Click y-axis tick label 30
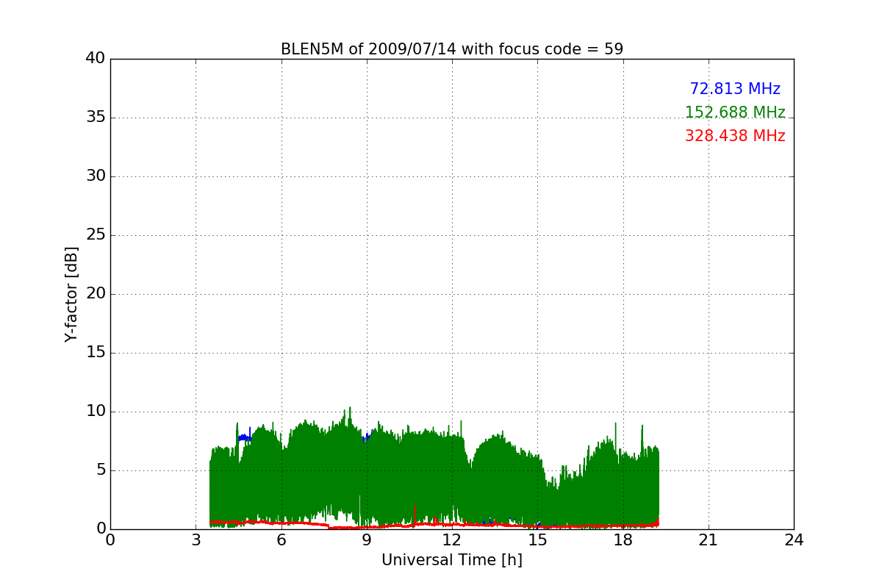This screenshot has width=882, height=588. point(96,176)
